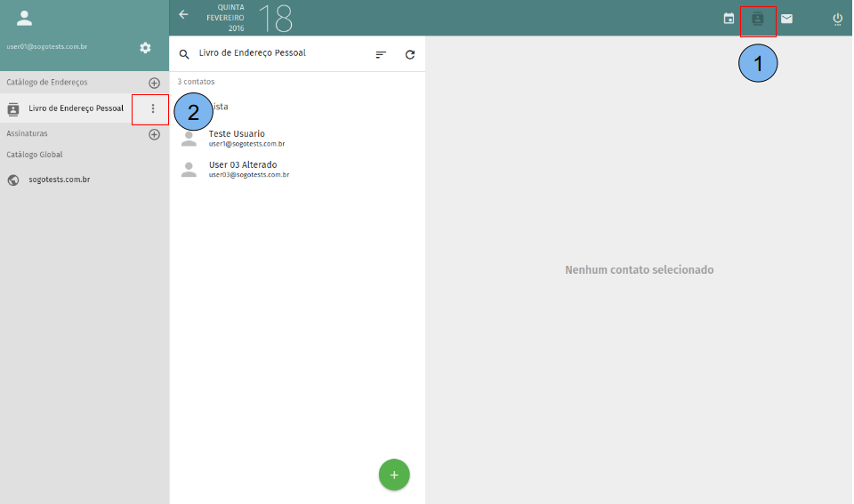Open the Mail envelope icon

coord(786,19)
